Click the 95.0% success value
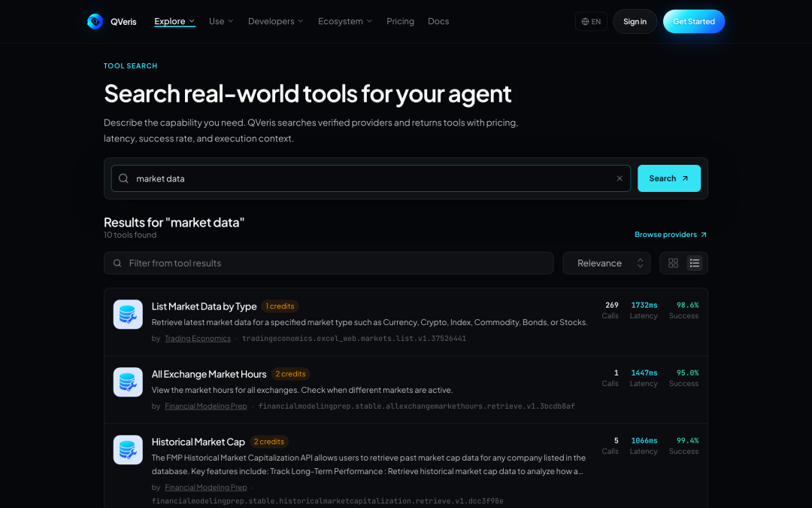 point(688,373)
